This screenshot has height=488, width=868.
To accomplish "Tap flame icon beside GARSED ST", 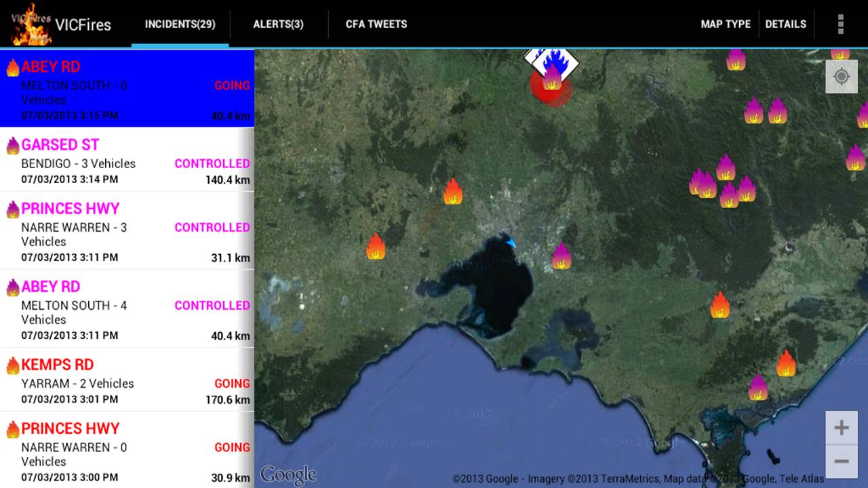I will click(13, 145).
